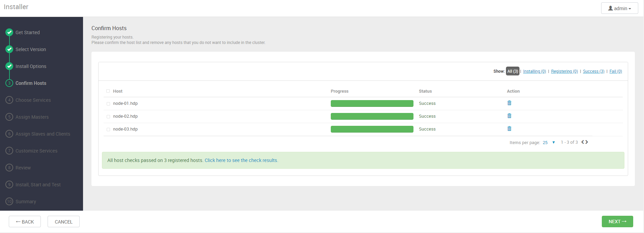Select the Customize Services step
The height and width of the screenshot is (233, 644).
pos(36,151)
